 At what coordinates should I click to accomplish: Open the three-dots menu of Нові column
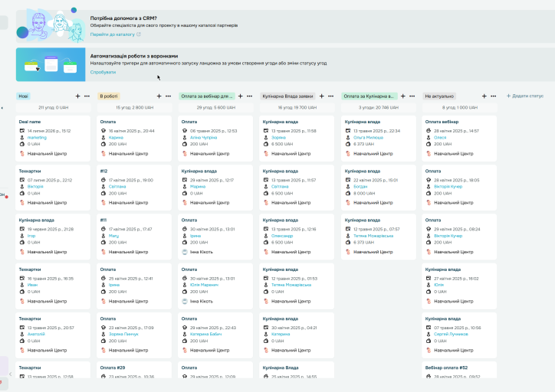(87, 96)
